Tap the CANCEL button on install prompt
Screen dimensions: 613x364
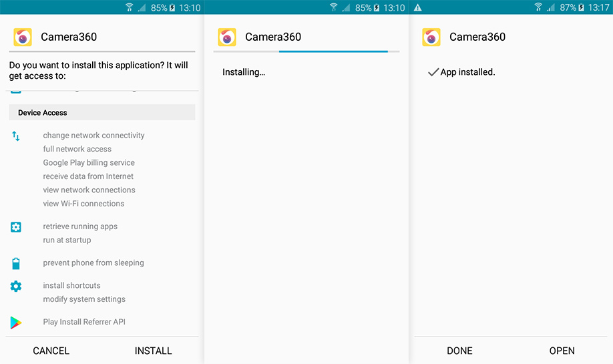pyautogui.click(x=51, y=351)
